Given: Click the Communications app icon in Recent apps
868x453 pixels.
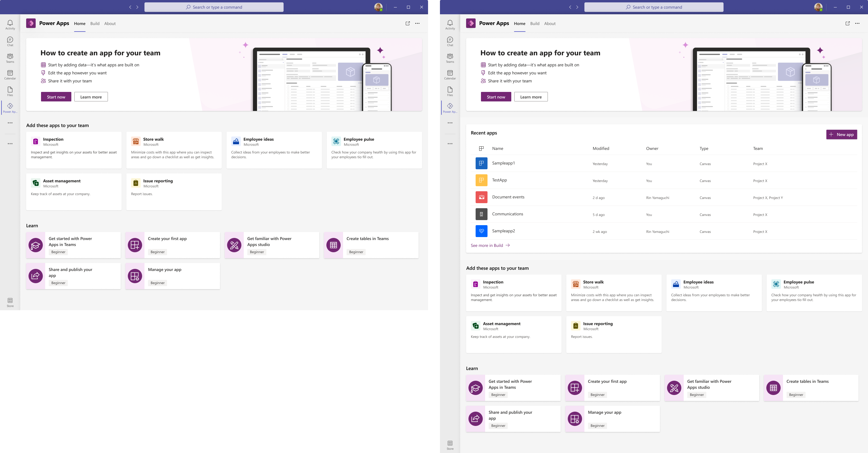Looking at the screenshot, I should click(x=481, y=214).
